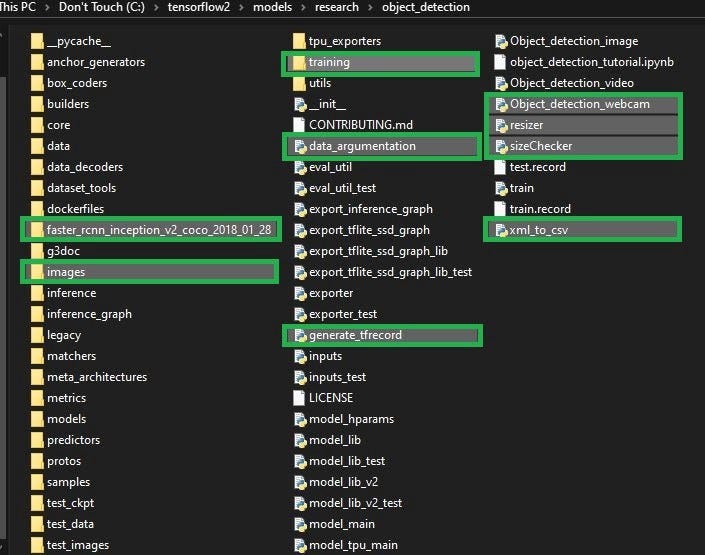The width and height of the screenshot is (705, 555).
Task: Select the Object_detection_image Python file icon
Action: (501, 41)
